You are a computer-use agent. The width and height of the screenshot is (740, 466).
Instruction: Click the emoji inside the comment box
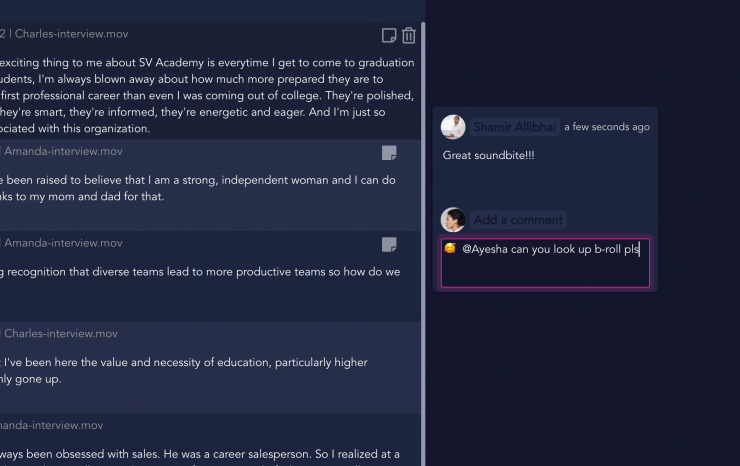click(451, 248)
